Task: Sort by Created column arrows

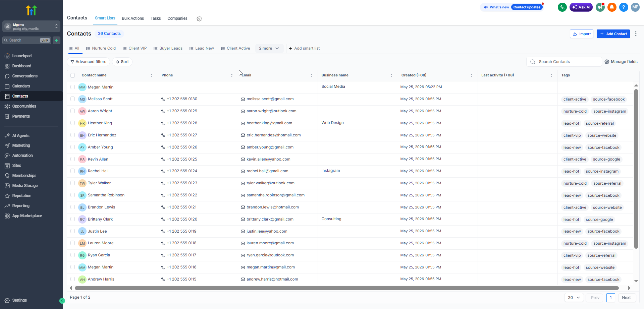Action: pyautogui.click(x=472, y=75)
